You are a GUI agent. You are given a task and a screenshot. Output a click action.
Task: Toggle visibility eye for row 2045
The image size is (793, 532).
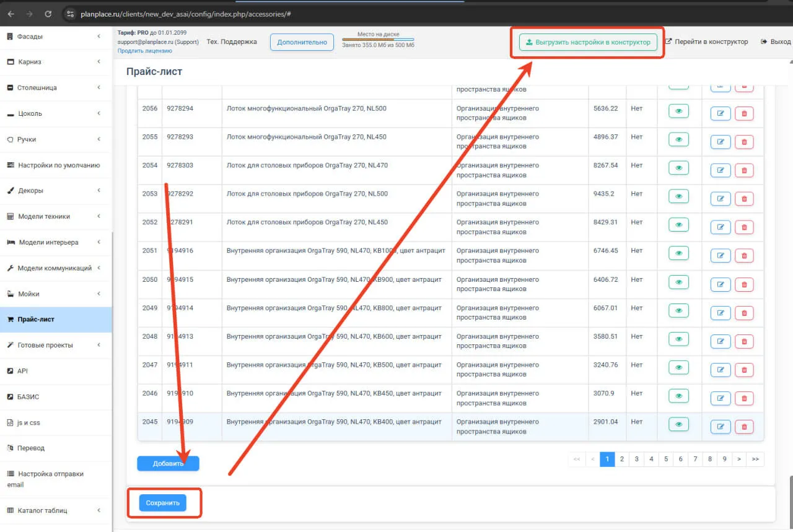click(679, 424)
